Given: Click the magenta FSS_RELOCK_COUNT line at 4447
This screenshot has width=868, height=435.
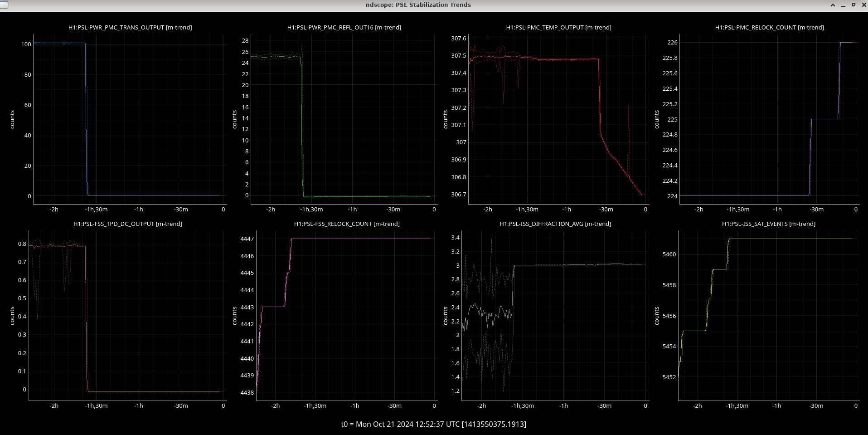Looking at the screenshot, I should tap(361, 239).
